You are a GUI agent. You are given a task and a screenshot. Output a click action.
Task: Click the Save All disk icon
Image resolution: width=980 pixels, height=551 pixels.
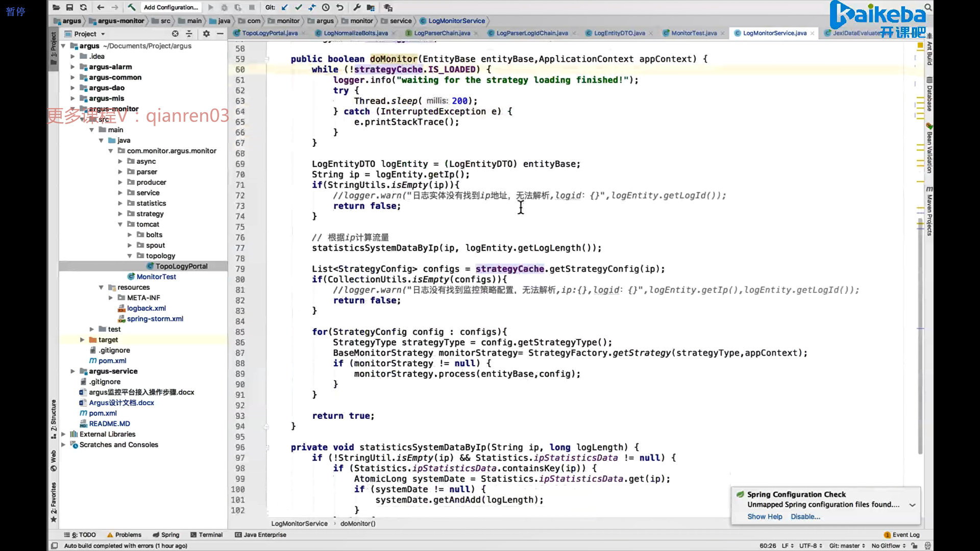pyautogui.click(x=69, y=7)
